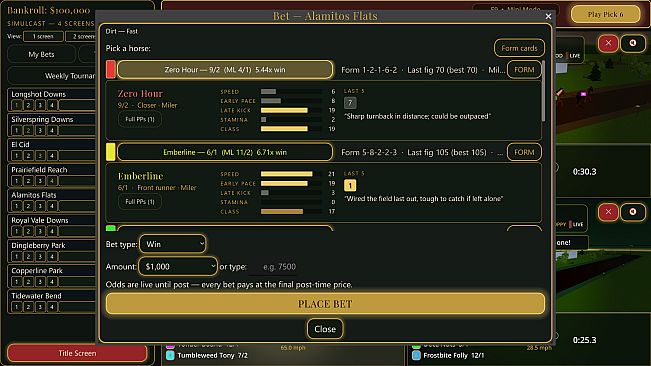Select race 3 at Royal Vale Downs
This screenshot has height=366, width=651.
pos(40,231)
